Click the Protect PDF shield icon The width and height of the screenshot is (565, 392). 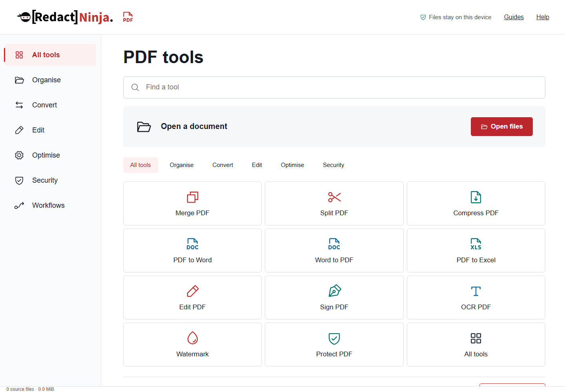tap(334, 338)
